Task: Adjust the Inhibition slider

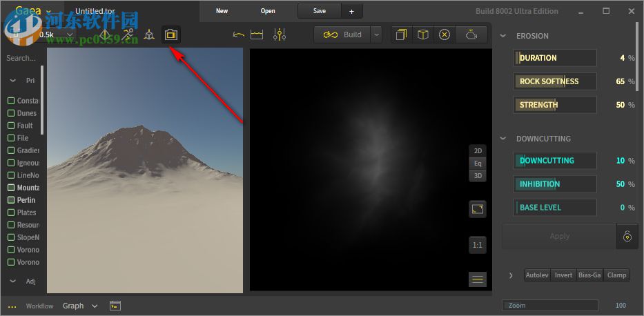Action: [x=555, y=184]
